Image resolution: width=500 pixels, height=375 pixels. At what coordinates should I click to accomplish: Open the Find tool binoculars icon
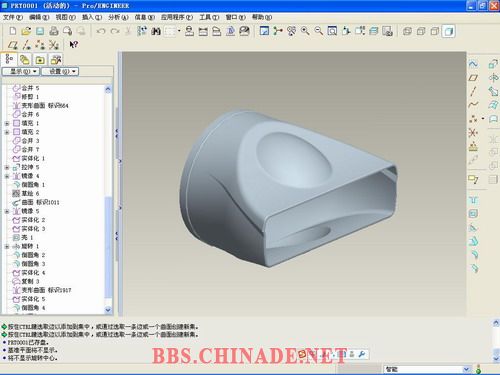156,31
